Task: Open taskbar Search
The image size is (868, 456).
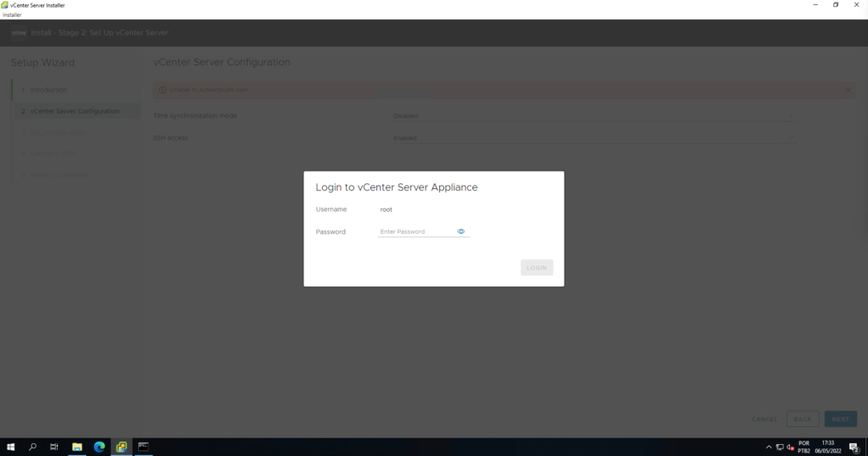Action: pyautogui.click(x=33, y=447)
